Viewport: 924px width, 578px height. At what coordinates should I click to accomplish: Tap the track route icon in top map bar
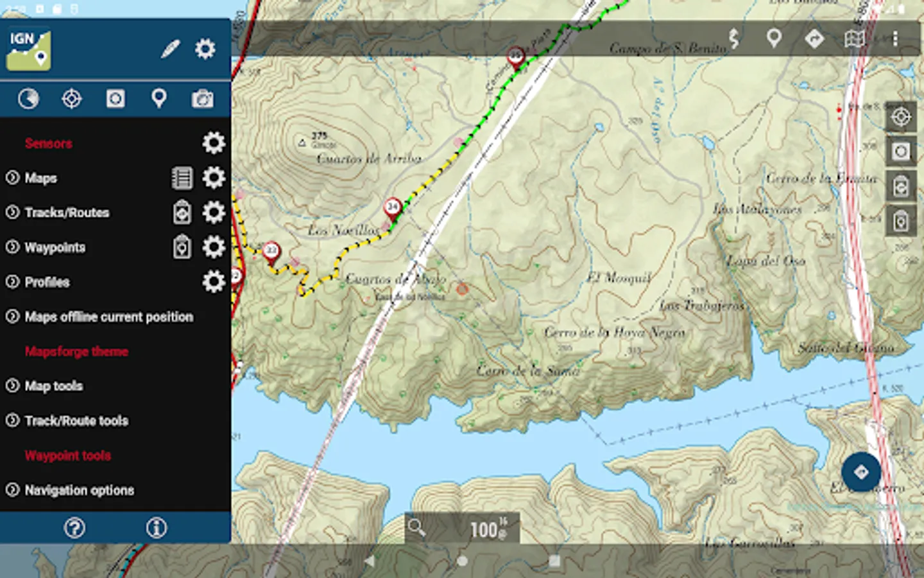[734, 39]
